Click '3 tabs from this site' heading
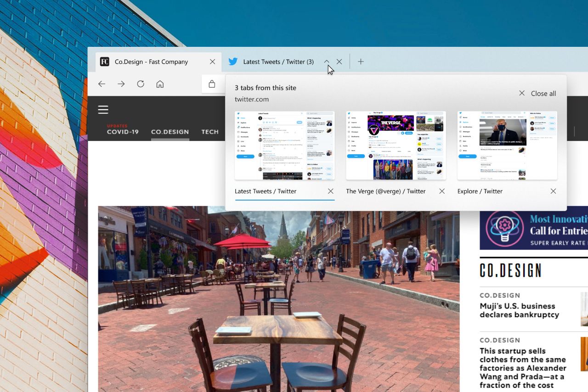 (266, 88)
